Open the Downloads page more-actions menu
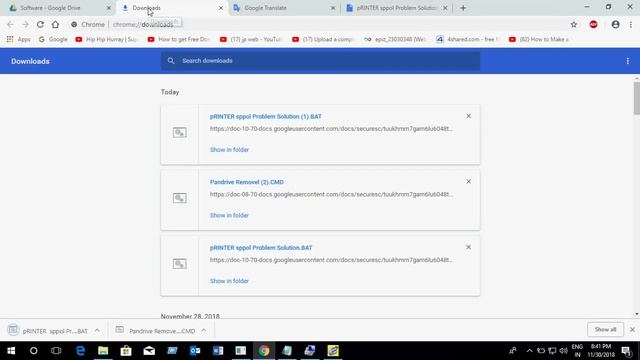640x360 pixels. 628,61
